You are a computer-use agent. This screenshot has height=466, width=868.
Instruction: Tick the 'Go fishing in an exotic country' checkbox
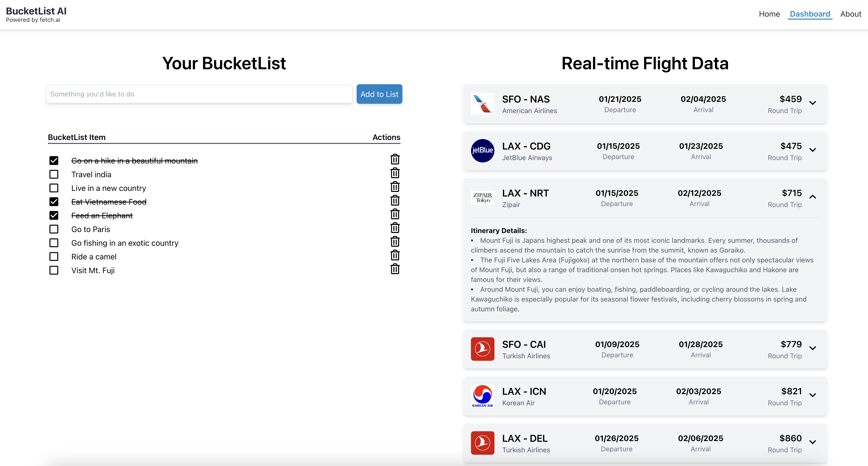[54, 243]
